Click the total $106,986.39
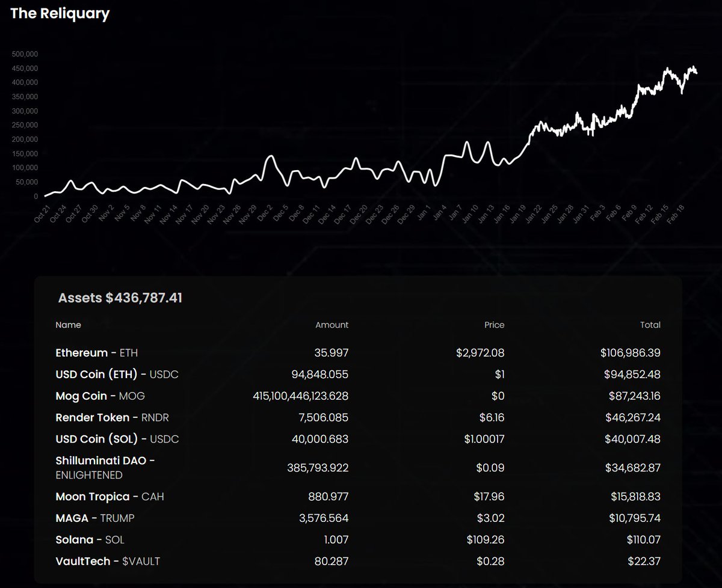The width and height of the screenshot is (722, 588). point(631,353)
